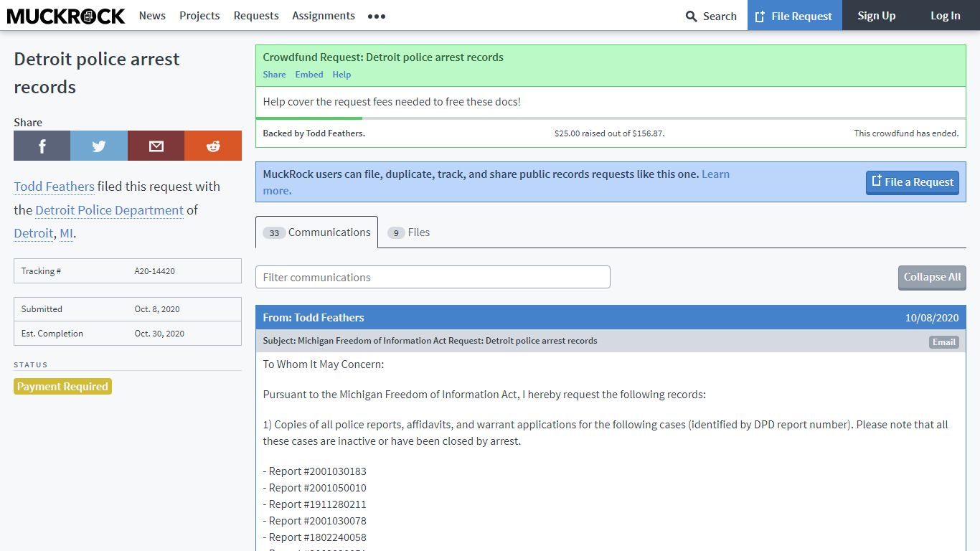This screenshot has width=980, height=551.
Task: Click Report #2001030183
Action: point(314,471)
